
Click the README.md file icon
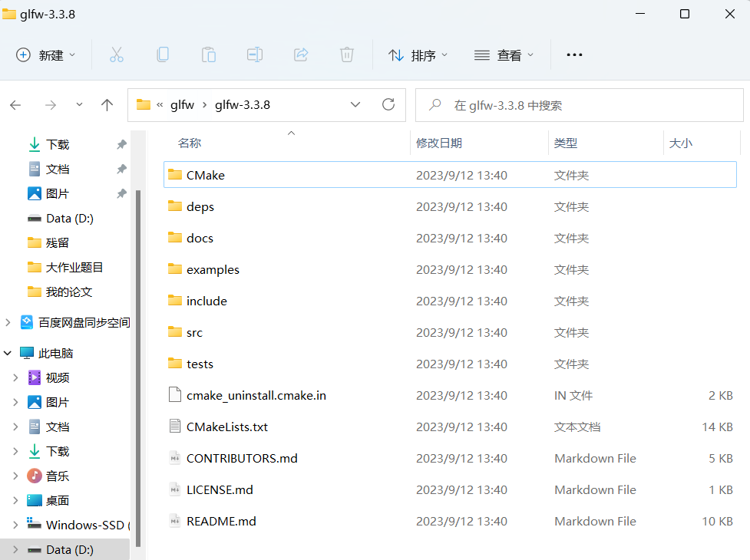pos(175,521)
